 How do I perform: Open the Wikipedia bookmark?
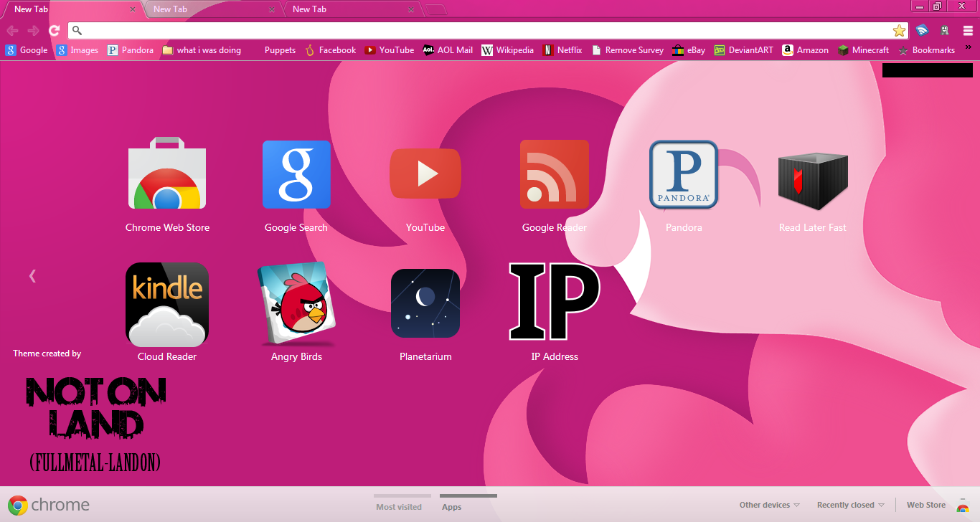point(507,50)
